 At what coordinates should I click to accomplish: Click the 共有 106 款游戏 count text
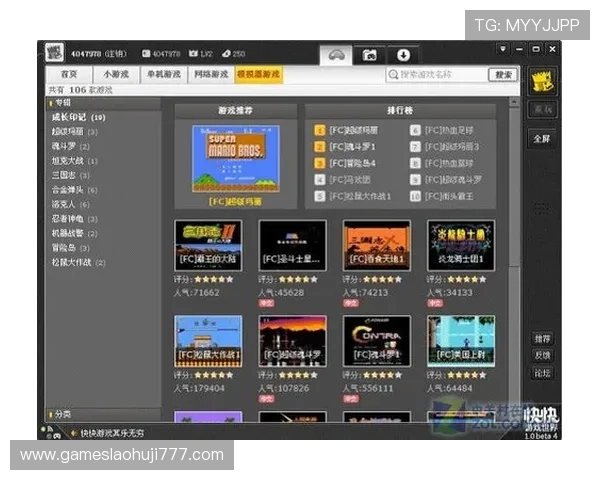click(x=80, y=90)
